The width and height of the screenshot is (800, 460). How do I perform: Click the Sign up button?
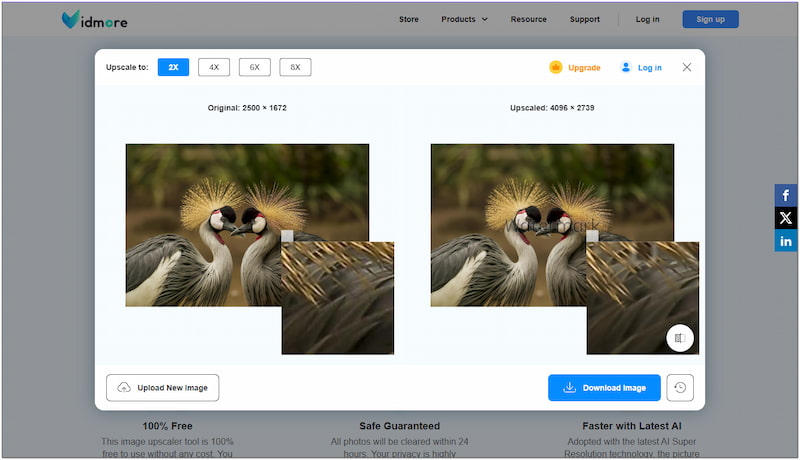point(710,19)
